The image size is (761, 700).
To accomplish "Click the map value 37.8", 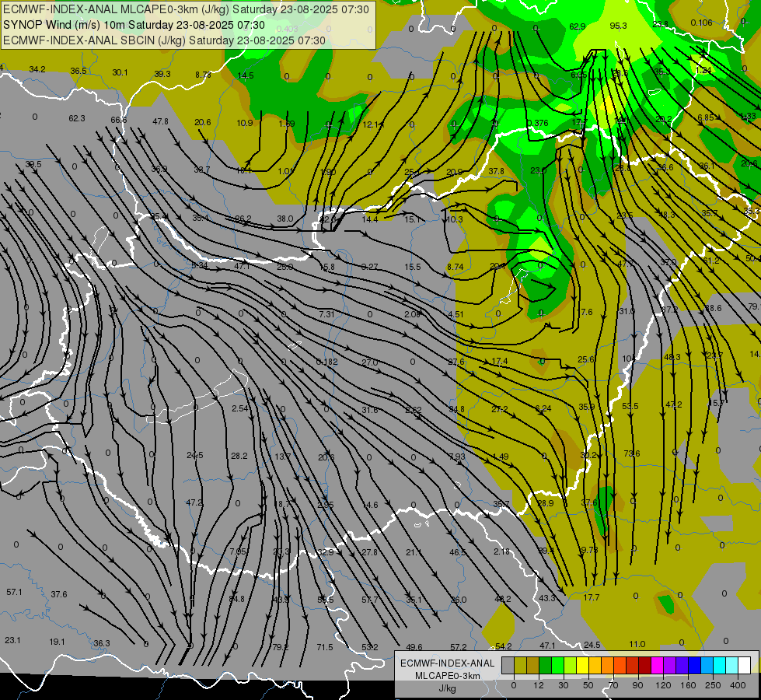I will tap(496, 171).
